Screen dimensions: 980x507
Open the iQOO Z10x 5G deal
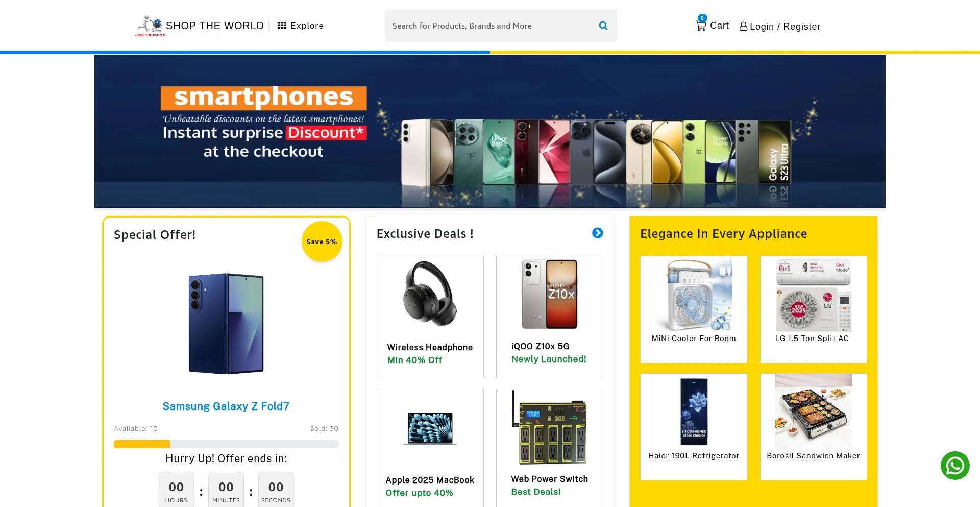click(549, 317)
